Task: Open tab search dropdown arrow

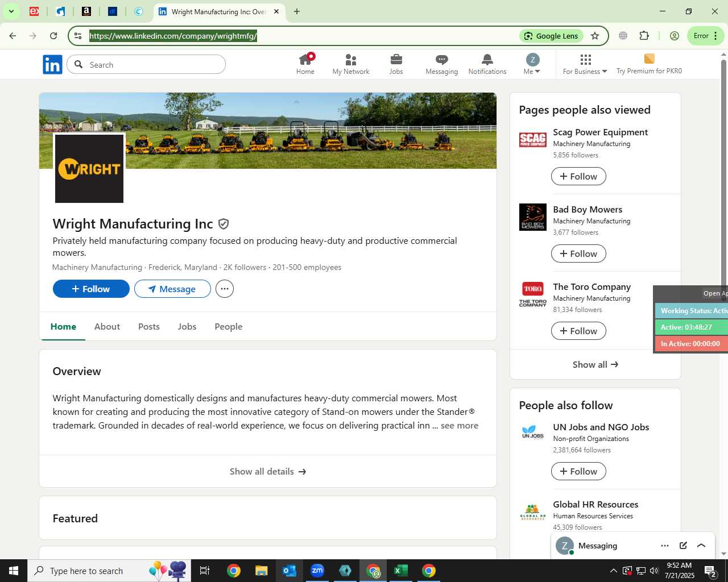Action: [11, 11]
